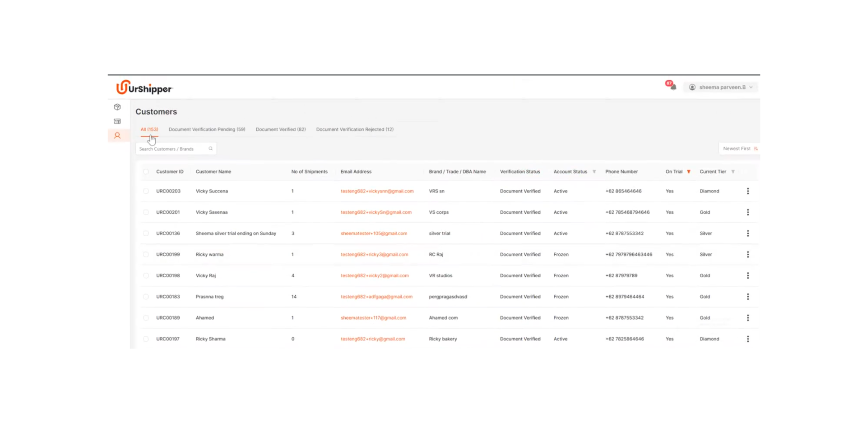Open the kebab menu for Ricky Sharma row
Screen dimensions: 868x423
tap(748, 339)
